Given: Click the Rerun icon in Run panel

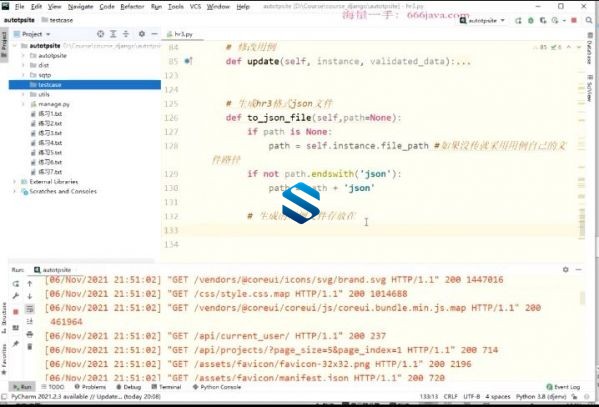Looking at the screenshot, I should pyautogui.click(x=16, y=284).
